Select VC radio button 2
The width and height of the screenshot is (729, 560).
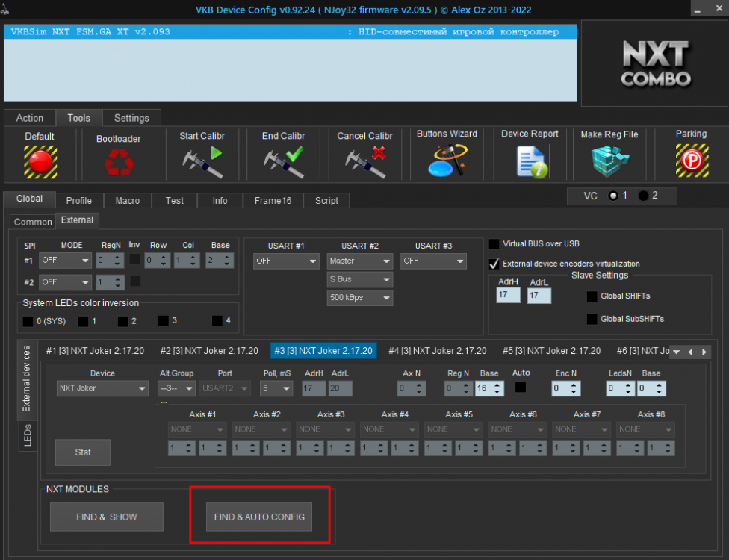pyautogui.click(x=643, y=196)
